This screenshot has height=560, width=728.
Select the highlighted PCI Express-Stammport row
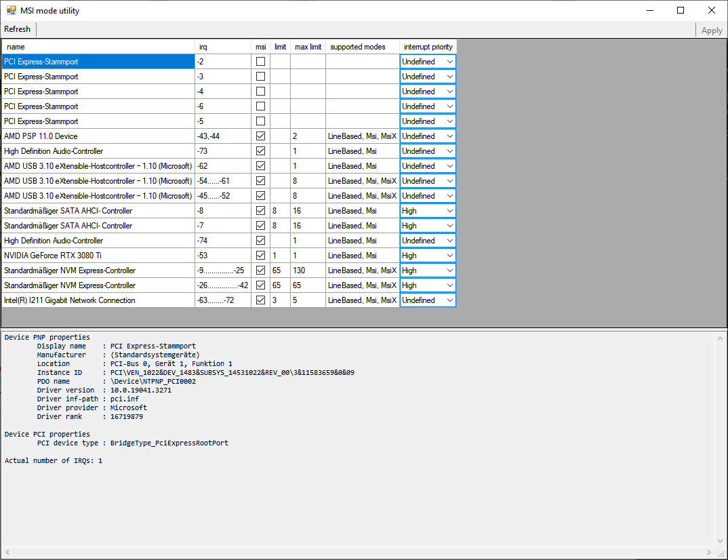point(98,61)
